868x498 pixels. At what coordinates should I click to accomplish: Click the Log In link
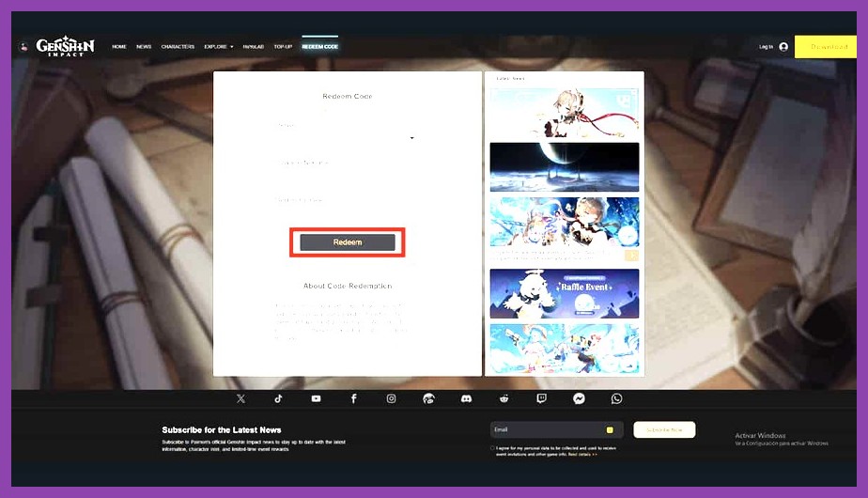(767, 47)
